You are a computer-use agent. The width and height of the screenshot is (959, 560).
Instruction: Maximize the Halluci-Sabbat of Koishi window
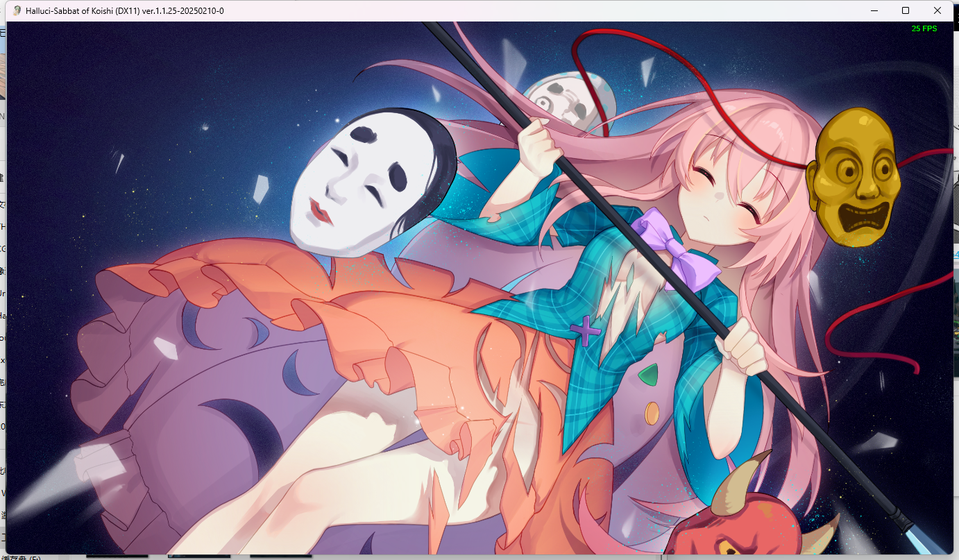point(906,10)
